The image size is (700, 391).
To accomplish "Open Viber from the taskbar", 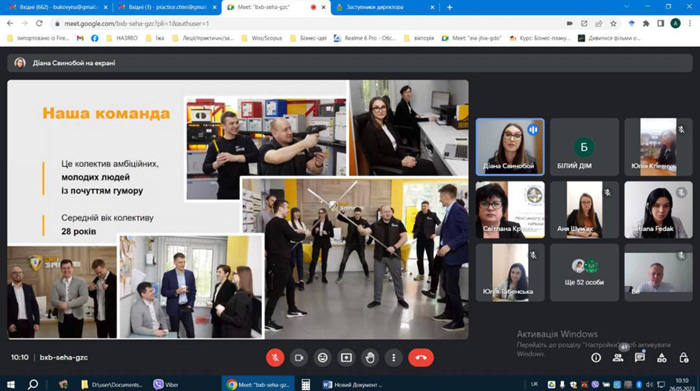I will point(166,384).
